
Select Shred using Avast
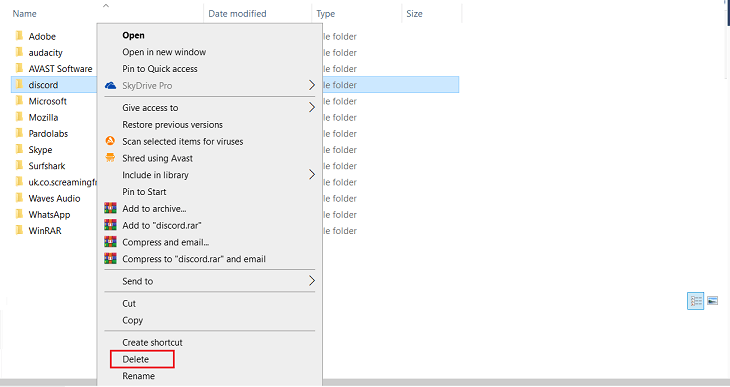157,158
